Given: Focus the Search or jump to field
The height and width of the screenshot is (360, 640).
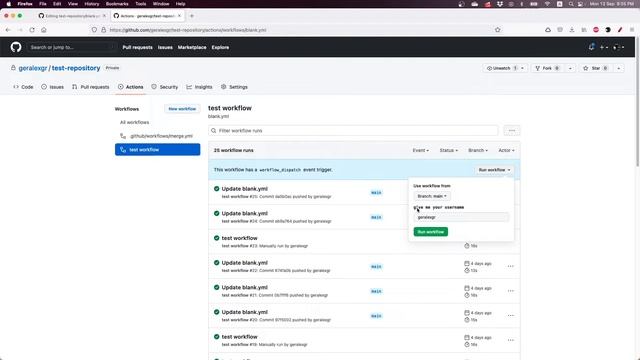Looking at the screenshot, I should point(71,47).
